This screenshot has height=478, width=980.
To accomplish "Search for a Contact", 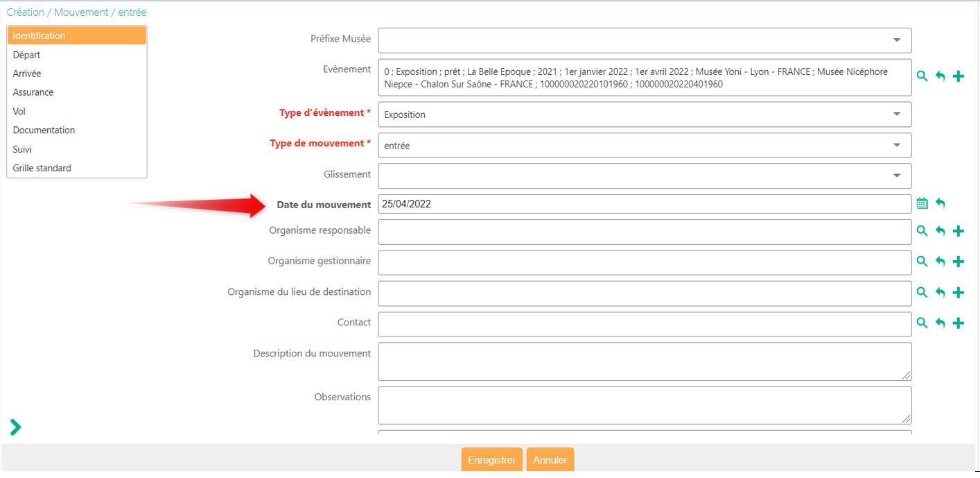I will click(922, 323).
